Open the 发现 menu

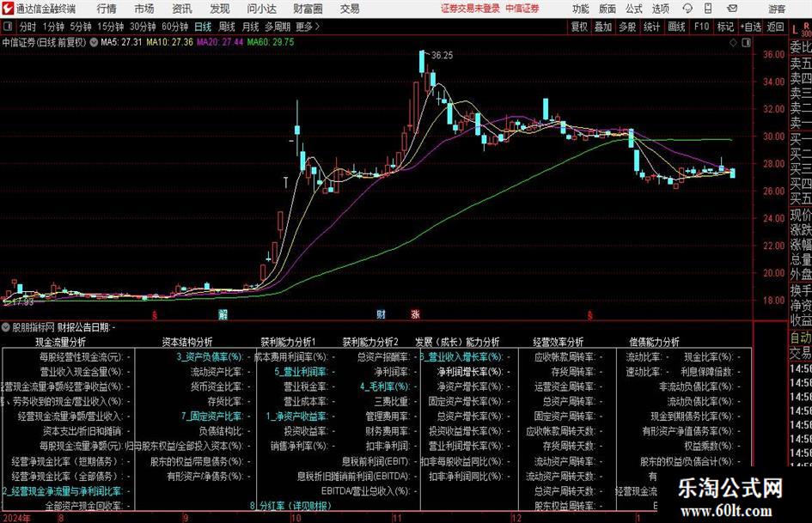(220, 9)
